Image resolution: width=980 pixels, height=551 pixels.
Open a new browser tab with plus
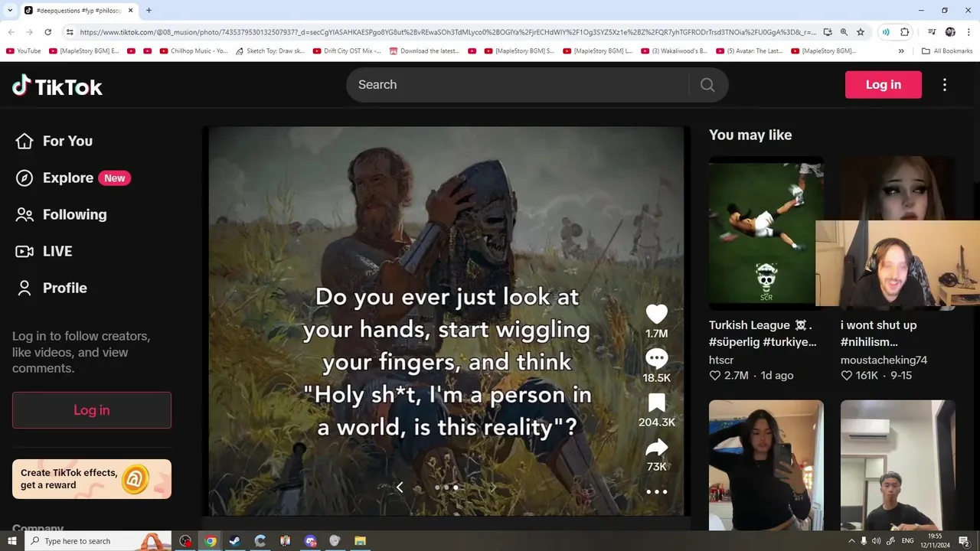pyautogui.click(x=149, y=10)
